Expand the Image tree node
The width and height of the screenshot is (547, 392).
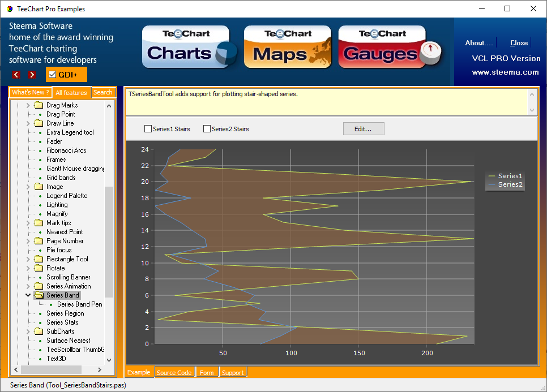(x=28, y=187)
